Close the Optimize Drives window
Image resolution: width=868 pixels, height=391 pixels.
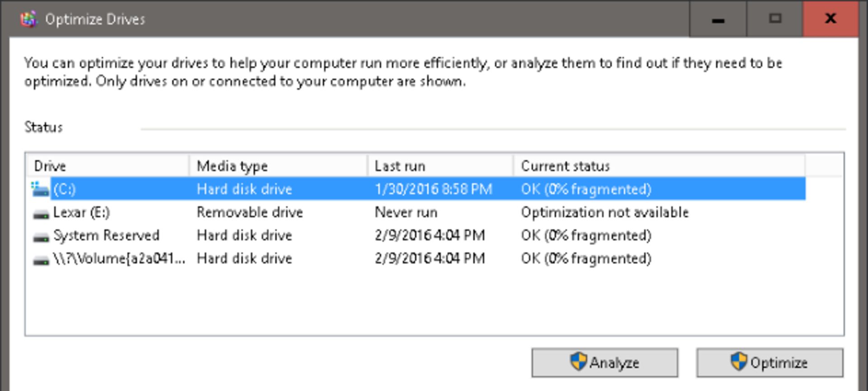(x=830, y=19)
